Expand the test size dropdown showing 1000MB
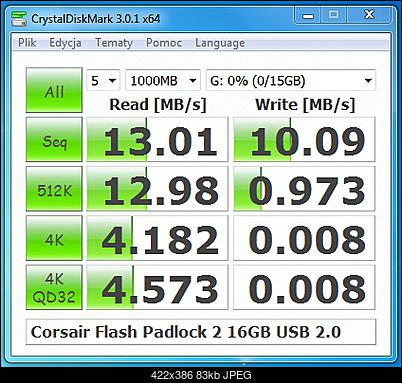 tap(163, 80)
